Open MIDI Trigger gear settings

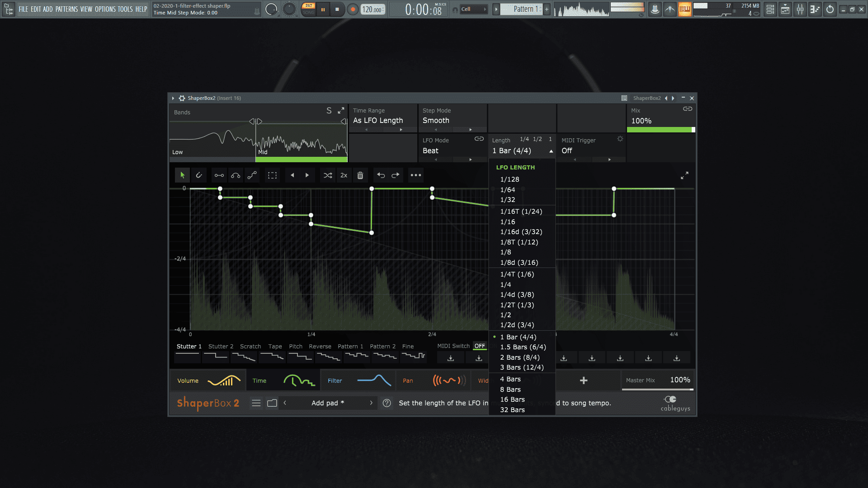point(620,139)
